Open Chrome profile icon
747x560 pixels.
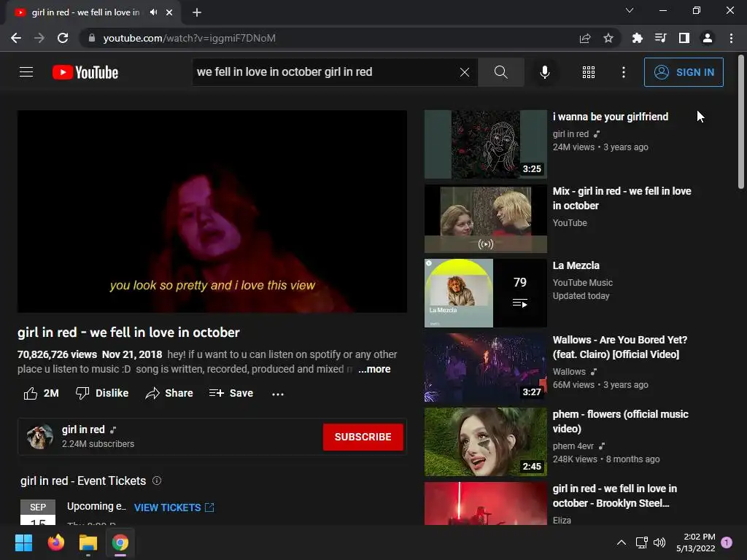coord(708,38)
